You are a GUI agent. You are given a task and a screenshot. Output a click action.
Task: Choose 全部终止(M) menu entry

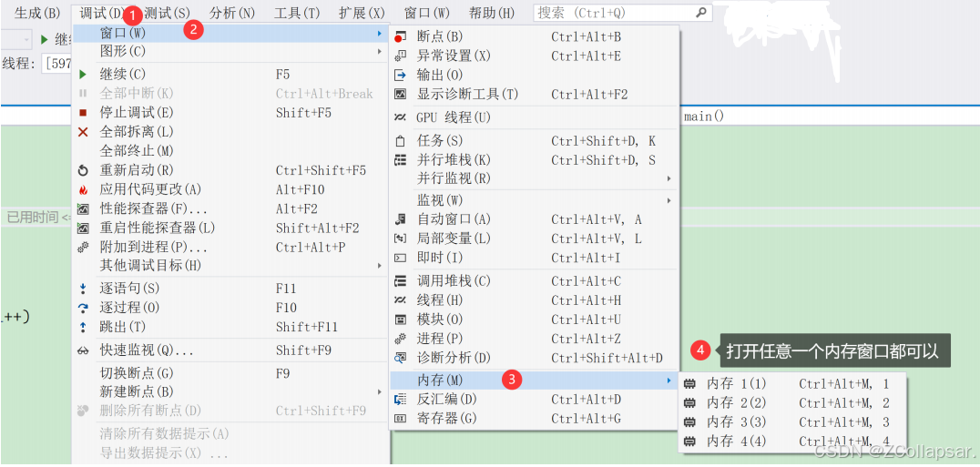tap(231, 151)
